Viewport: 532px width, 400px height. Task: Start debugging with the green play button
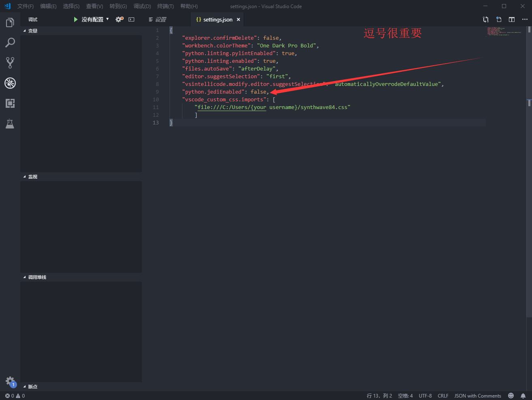coord(75,19)
